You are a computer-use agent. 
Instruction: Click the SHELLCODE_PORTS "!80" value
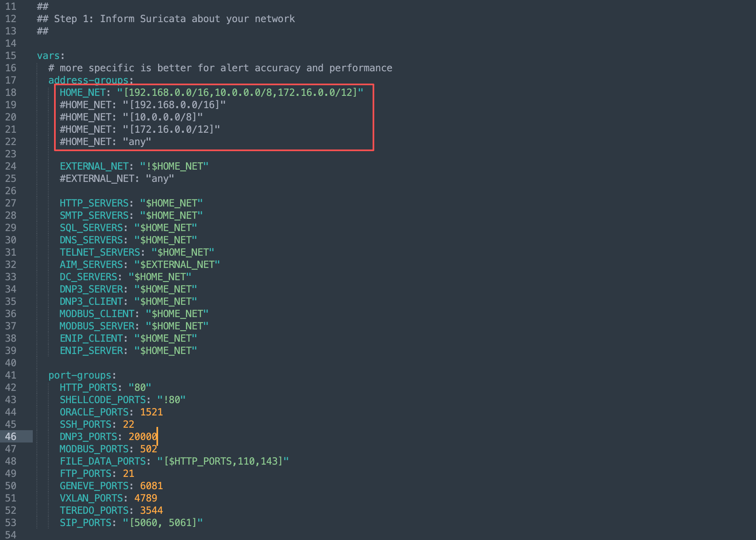pos(171,400)
